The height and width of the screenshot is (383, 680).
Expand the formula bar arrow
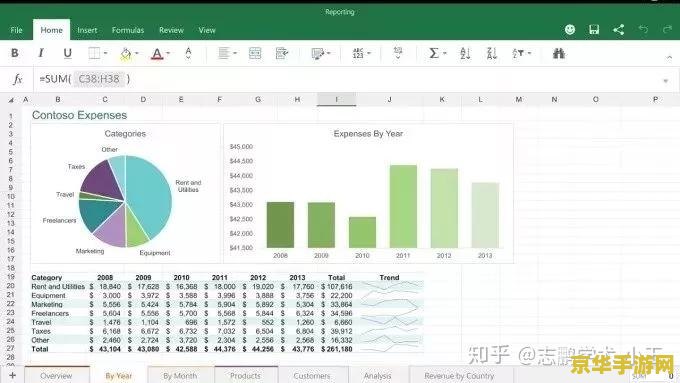pos(666,81)
